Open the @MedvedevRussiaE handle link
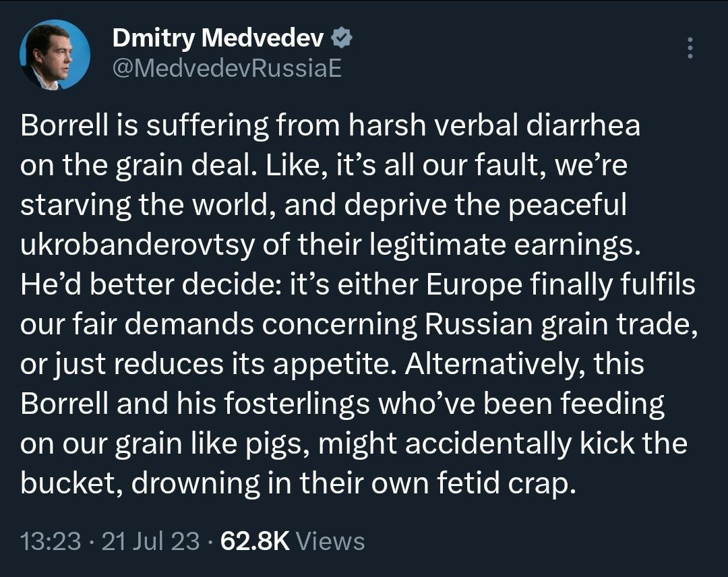The image size is (728, 577). 226,67
